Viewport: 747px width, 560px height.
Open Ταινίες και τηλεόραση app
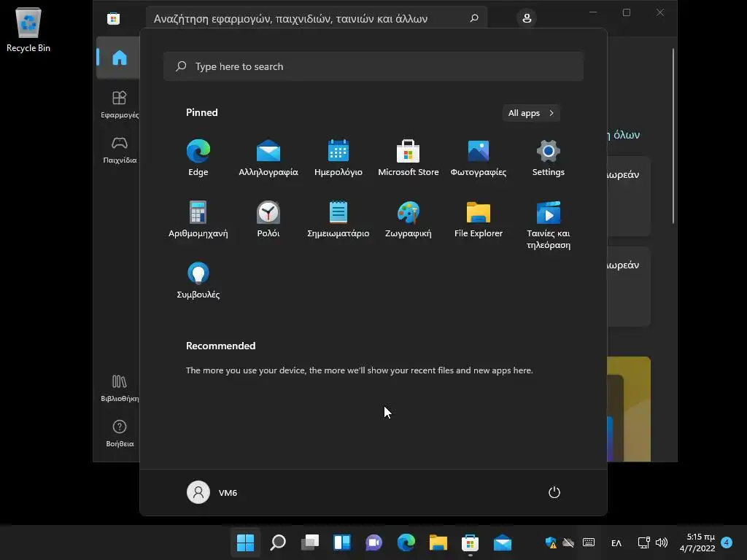click(x=549, y=225)
